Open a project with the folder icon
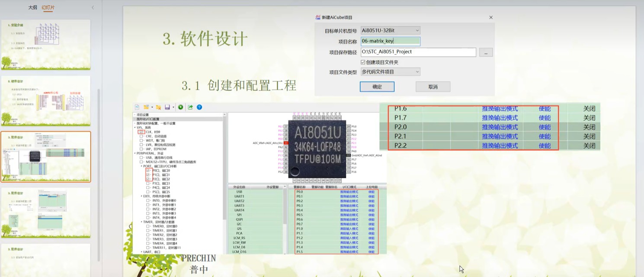This screenshot has width=644, height=277. (x=145, y=107)
